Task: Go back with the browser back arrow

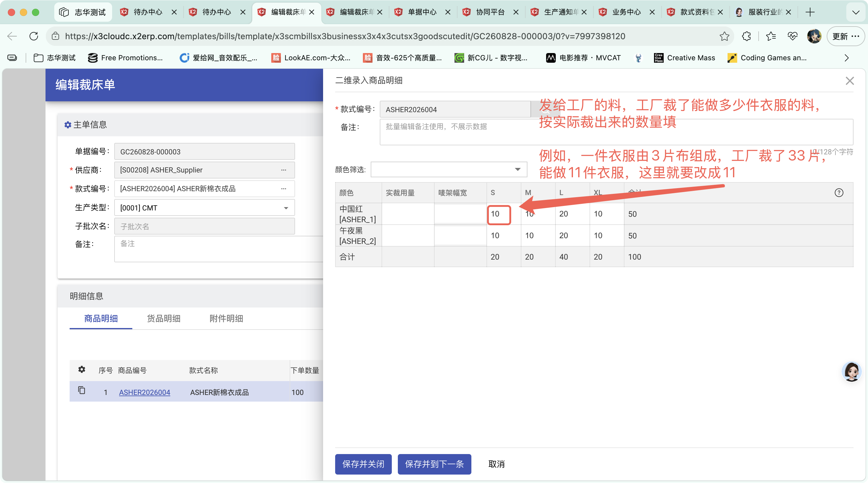Action: pyautogui.click(x=12, y=36)
